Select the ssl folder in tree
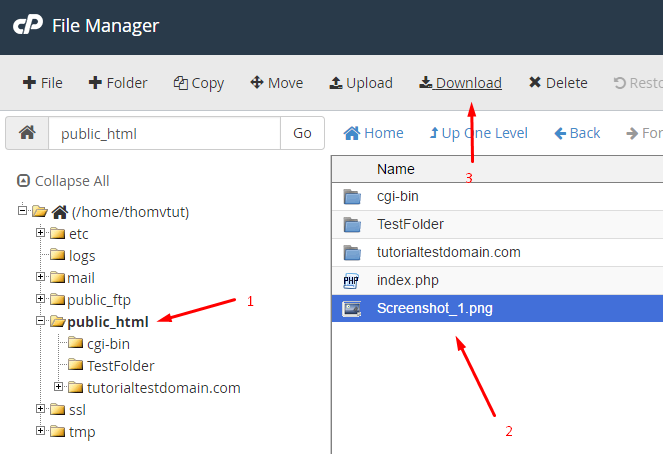This screenshot has width=663, height=454. click(77, 410)
